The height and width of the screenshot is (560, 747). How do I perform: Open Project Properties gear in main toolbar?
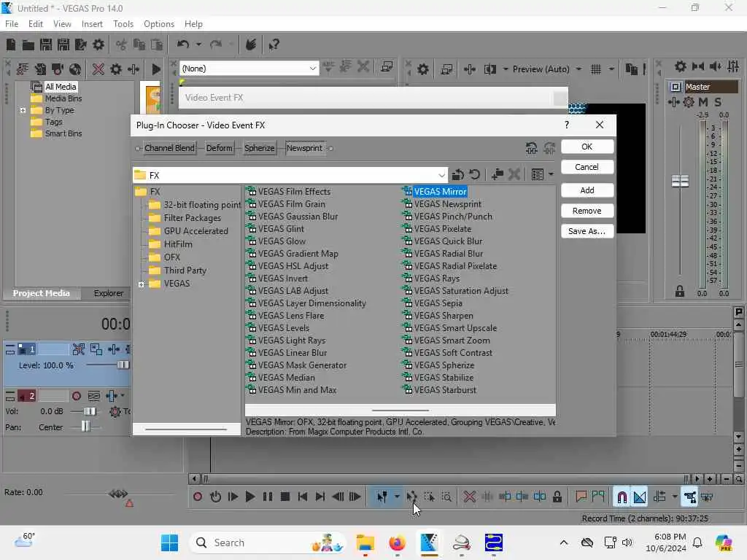point(98,44)
